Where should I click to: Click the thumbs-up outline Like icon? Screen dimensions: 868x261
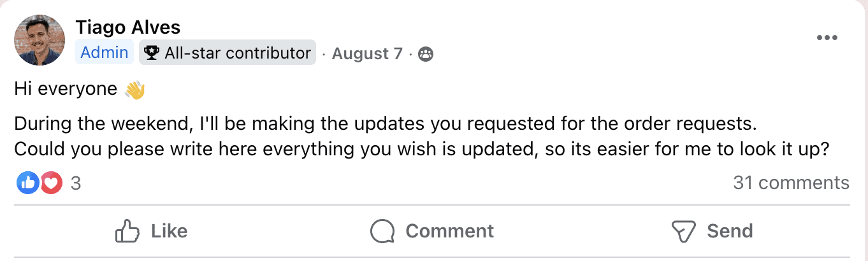tap(127, 231)
